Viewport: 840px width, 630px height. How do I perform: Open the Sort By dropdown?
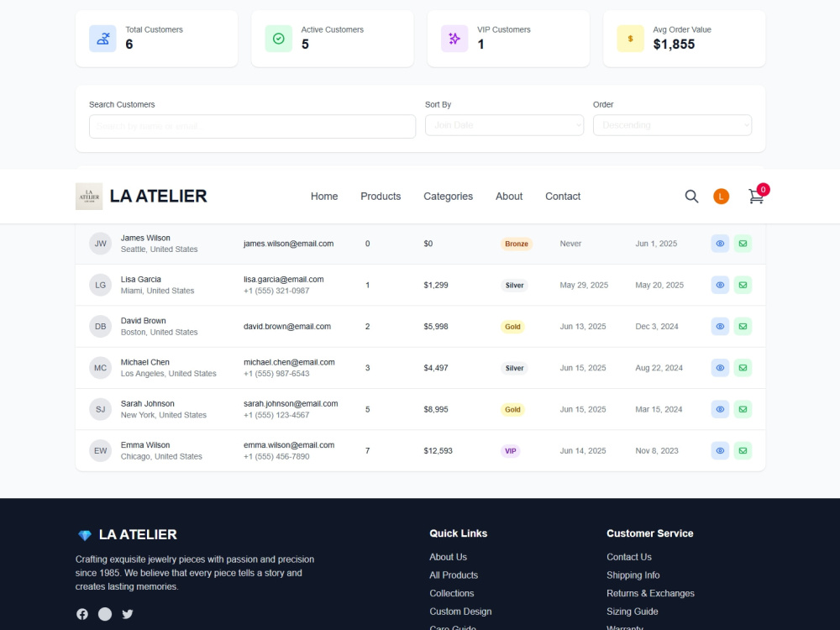pos(504,125)
